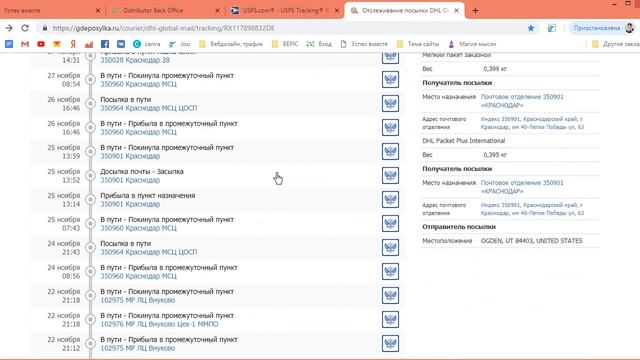Screen dimensions: 640x360
Task: Click the Отправитель посылки heading
Action: (x=459, y=227)
